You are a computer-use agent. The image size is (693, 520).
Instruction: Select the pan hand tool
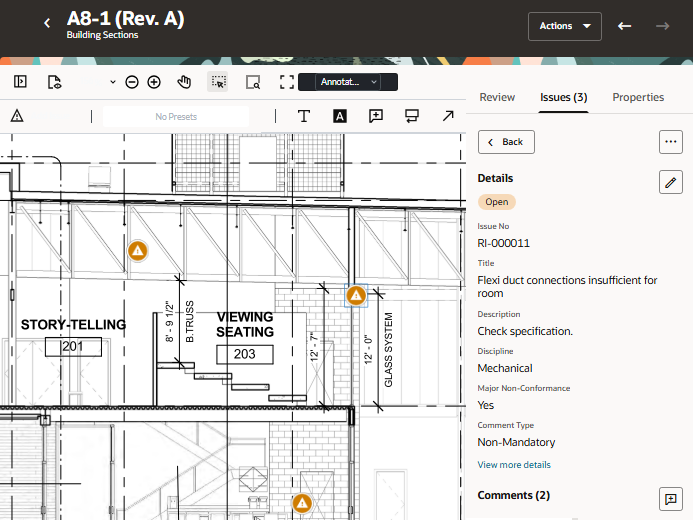184,82
